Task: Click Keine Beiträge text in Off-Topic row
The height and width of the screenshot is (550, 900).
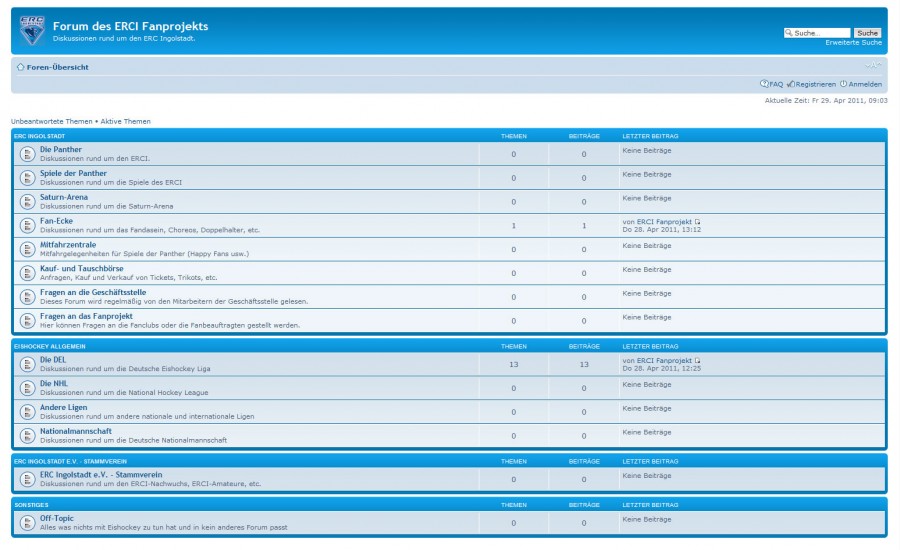Action: coord(647,519)
